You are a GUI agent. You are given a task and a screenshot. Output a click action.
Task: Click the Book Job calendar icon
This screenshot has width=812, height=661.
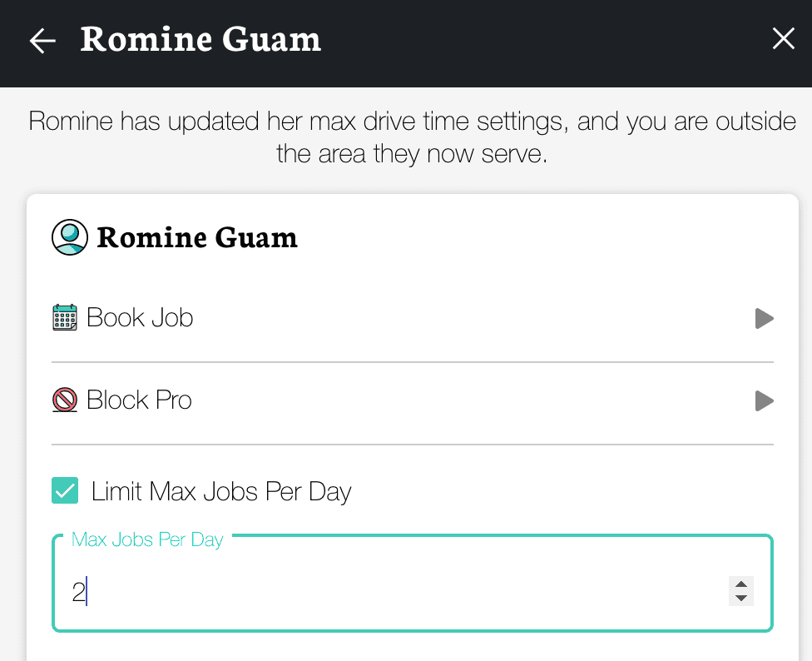tap(65, 318)
